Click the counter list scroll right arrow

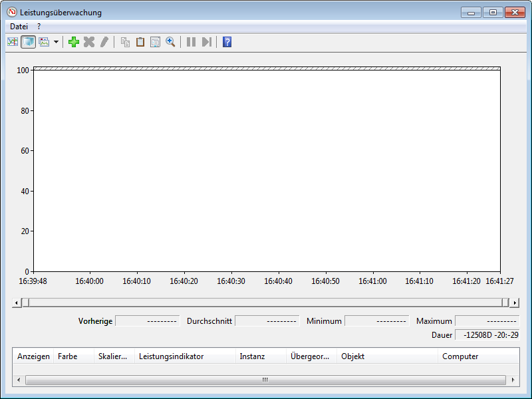[513, 380]
